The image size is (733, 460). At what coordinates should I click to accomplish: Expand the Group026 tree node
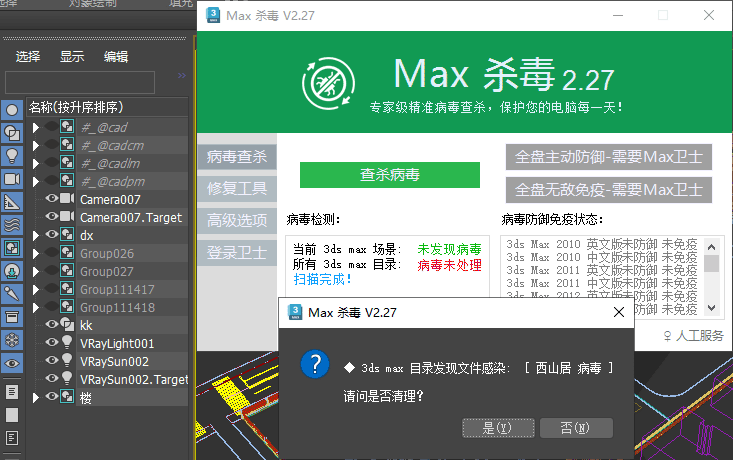36,253
